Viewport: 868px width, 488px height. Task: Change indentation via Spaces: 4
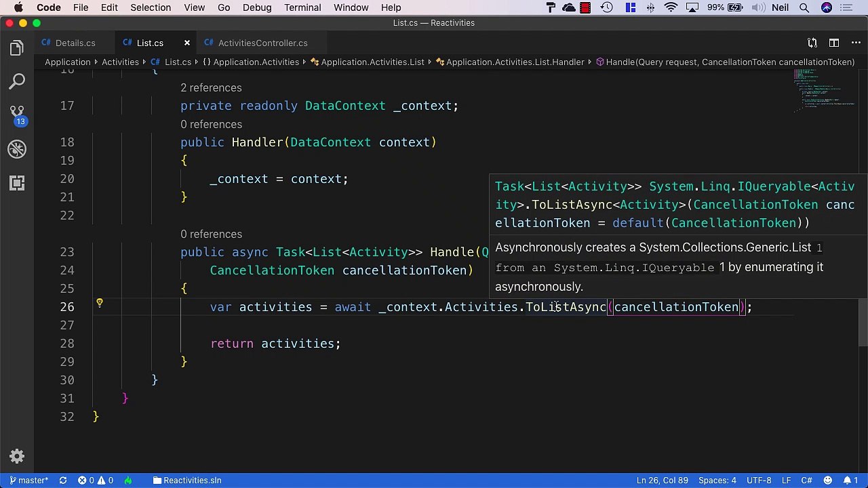pos(717,481)
